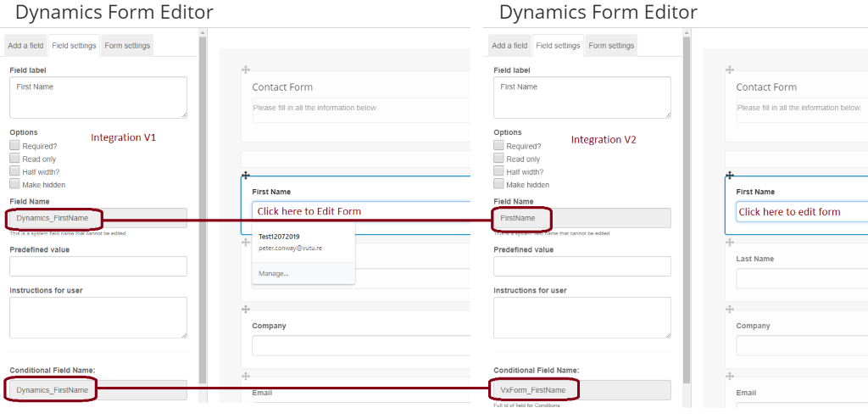Click the move handle above left Email field
The height and width of the screenshot is (419, 868).
[246, 377]
